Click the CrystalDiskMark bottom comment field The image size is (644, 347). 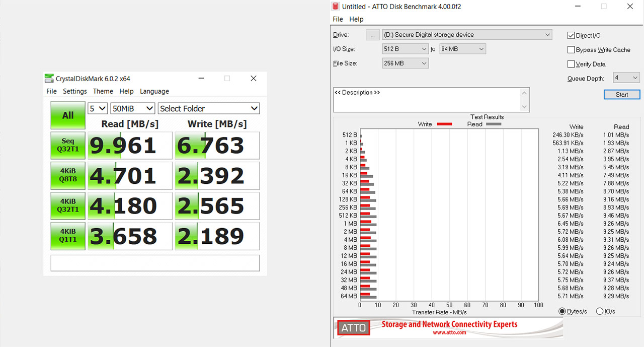click(x=155, y=263)
